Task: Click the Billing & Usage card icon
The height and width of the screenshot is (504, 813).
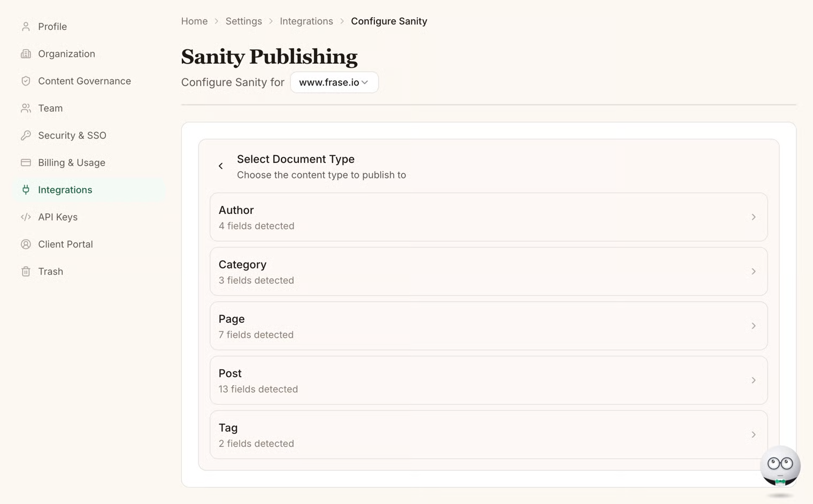Action: pyautogui.click(x=26, y=162)
